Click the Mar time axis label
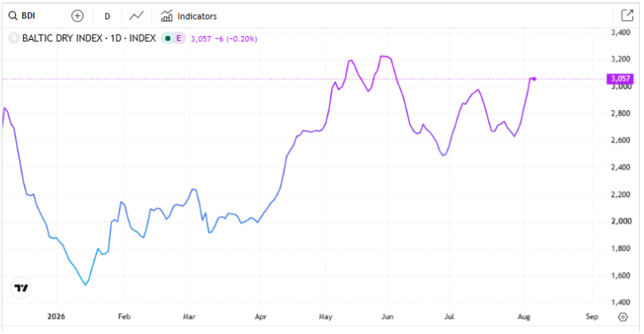The image size is (644, 334). pyautogui.click(x=189, y=316)
